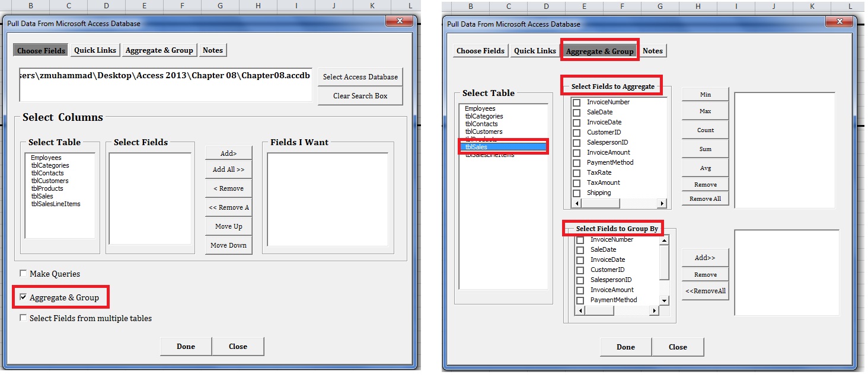Apply the Min aggregate function
The width and height of the screenshot is (868, 375).
706,94
